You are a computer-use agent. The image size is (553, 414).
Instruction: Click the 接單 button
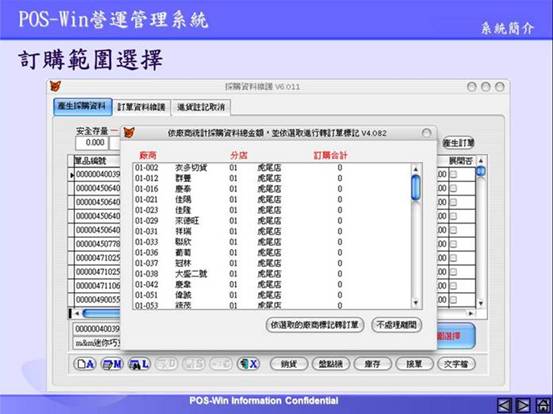(x=414, y=364)
